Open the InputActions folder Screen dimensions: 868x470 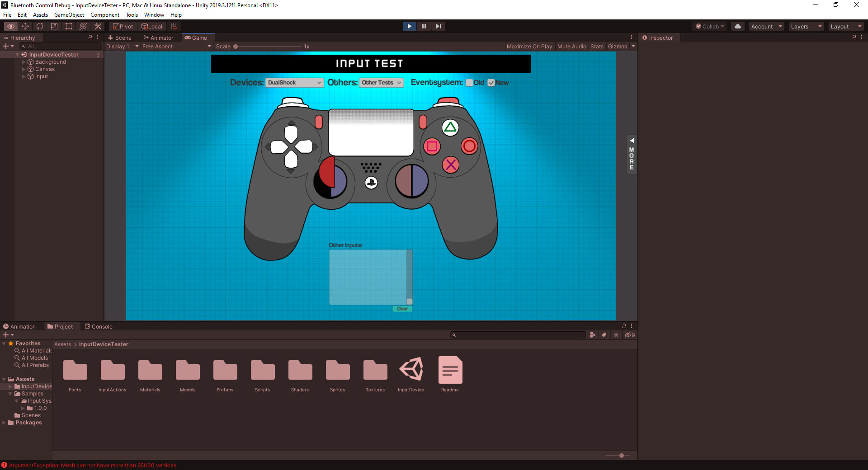(x=113, y=375)
